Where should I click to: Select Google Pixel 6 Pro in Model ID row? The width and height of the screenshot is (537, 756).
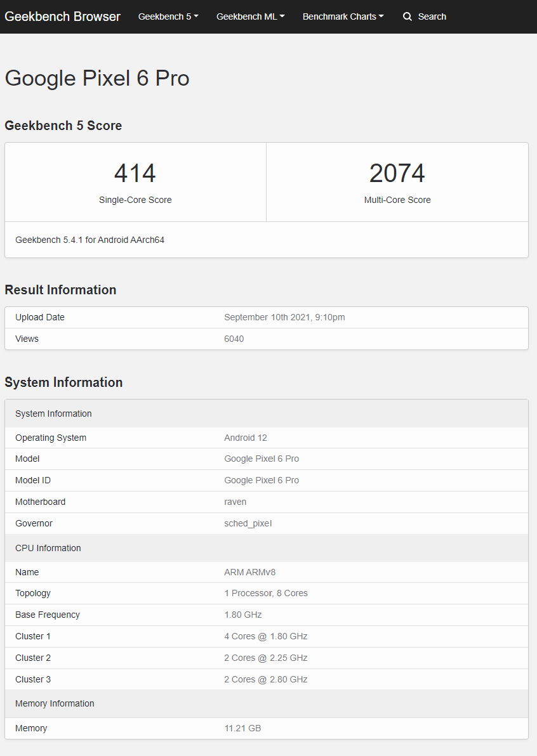coord(262,480)
